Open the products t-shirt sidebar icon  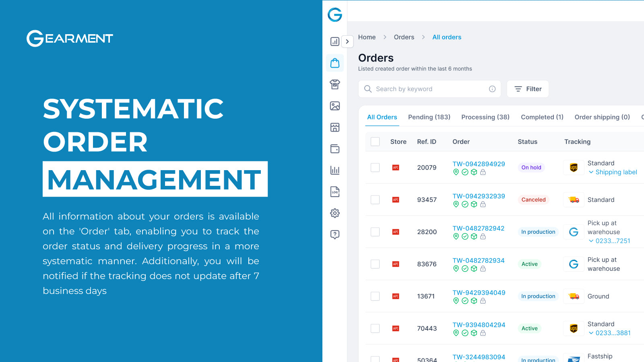[x=335, y=84]
